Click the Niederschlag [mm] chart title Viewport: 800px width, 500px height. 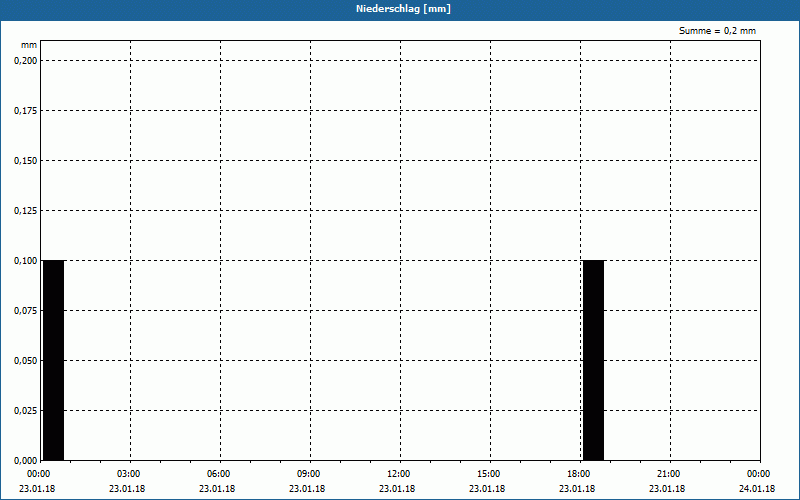coord(403,9)
